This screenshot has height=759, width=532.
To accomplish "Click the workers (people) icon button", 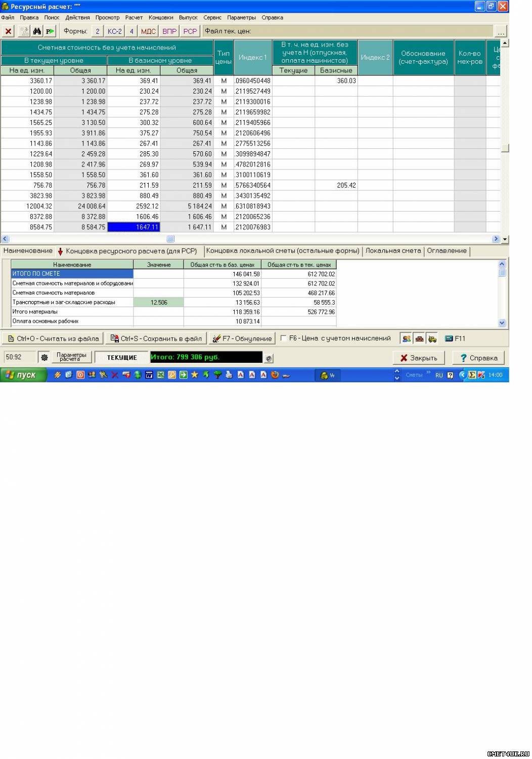I will [x=406, y=339].
